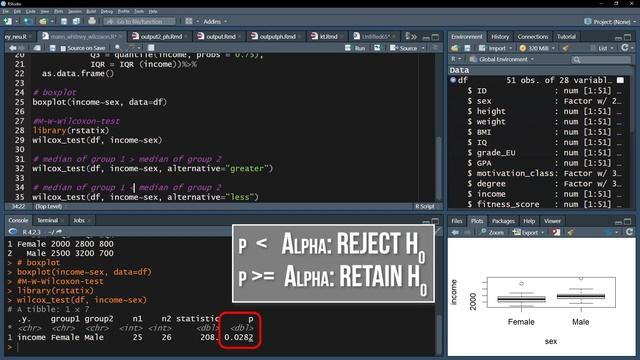Open the workspace panes grid layout icon
The width and height of the screenshot is (640, 360).
189,21
